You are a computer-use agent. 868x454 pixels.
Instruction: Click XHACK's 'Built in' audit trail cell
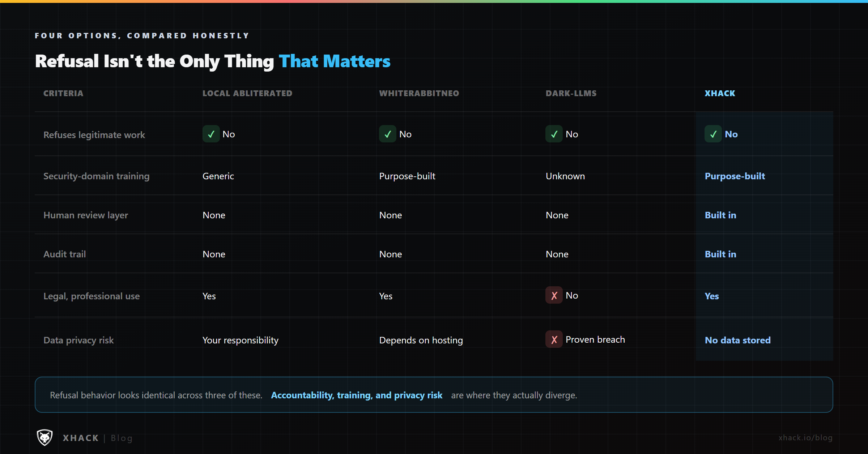720,254
